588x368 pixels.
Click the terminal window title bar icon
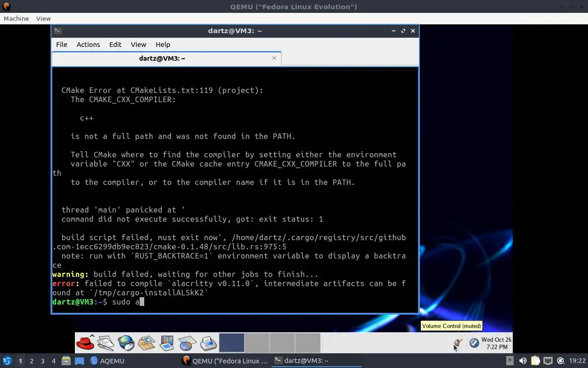click(x=57, y=31)
